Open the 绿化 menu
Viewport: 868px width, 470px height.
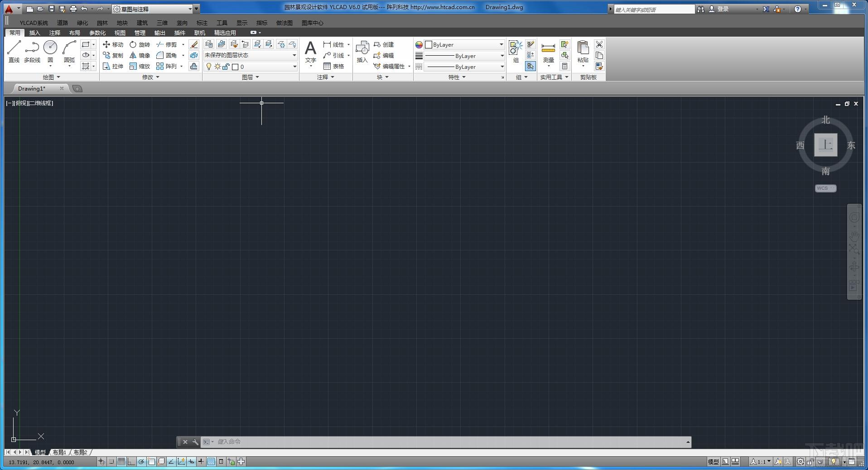[x=82, y=23]
